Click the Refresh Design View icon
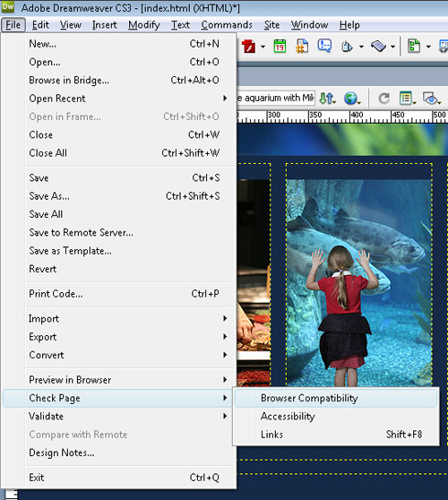The image size is (448, 500). tap(383, 99)
